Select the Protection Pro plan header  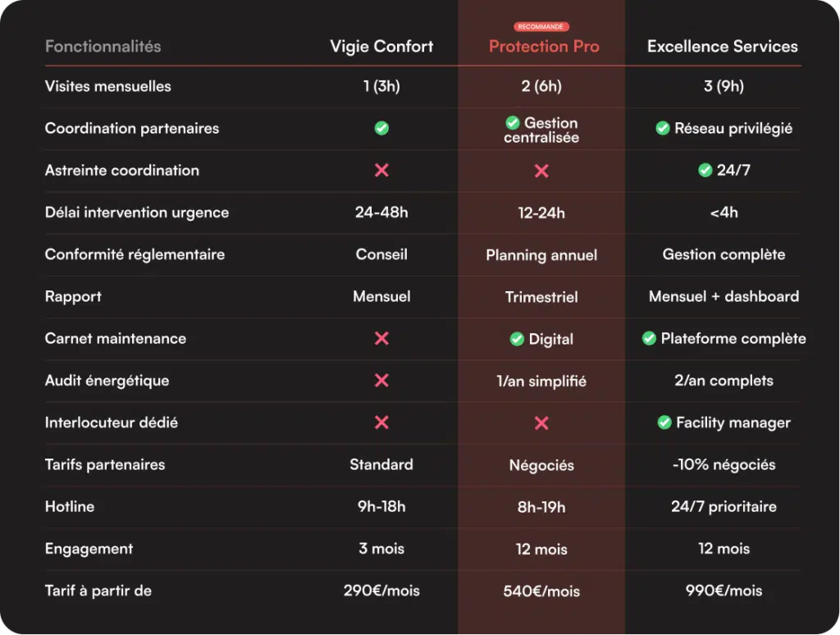coord(544,47)
